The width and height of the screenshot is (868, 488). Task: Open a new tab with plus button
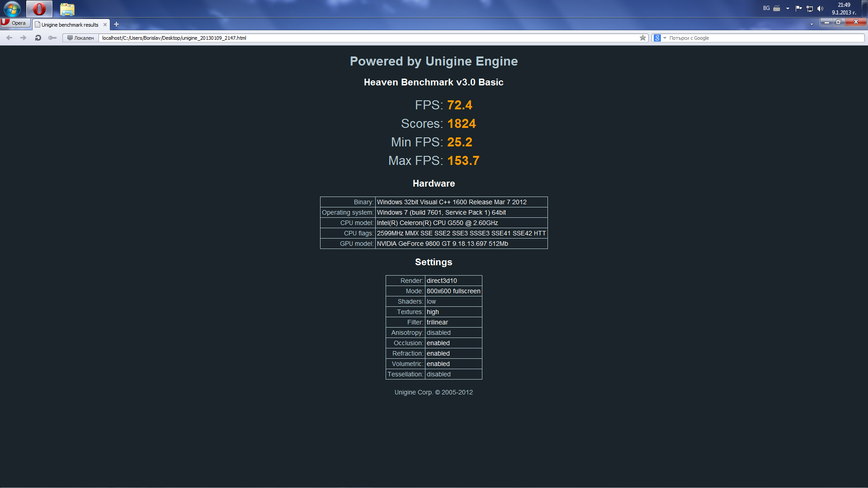(116, 24)
